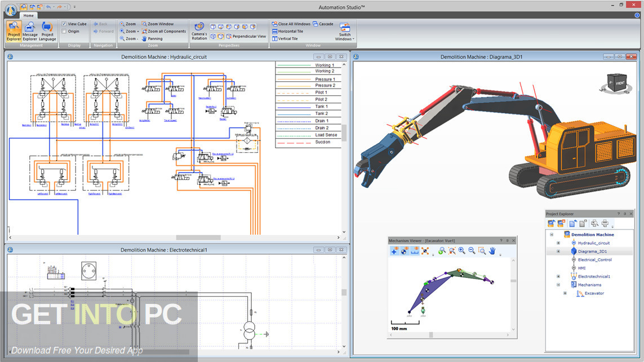Expand the Diagrama_3D1 tree node
This screenshot has height=362, width=644.
[x=558, y=251]
